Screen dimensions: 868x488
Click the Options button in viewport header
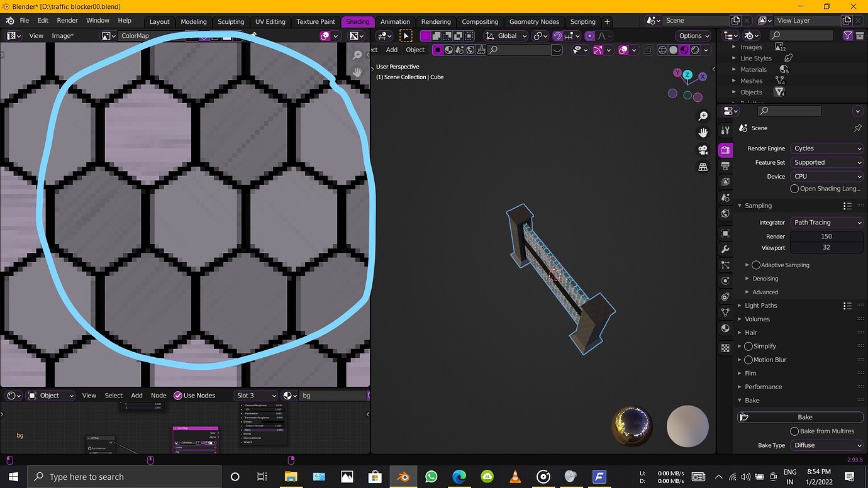click(691, 36)
